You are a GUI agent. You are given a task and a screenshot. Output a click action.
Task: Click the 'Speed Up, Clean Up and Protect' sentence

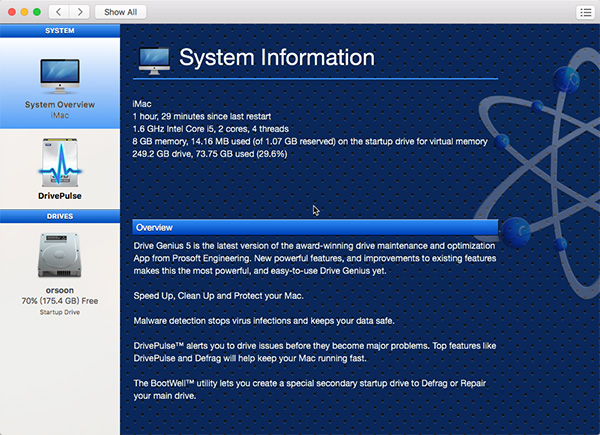(218, 296)
